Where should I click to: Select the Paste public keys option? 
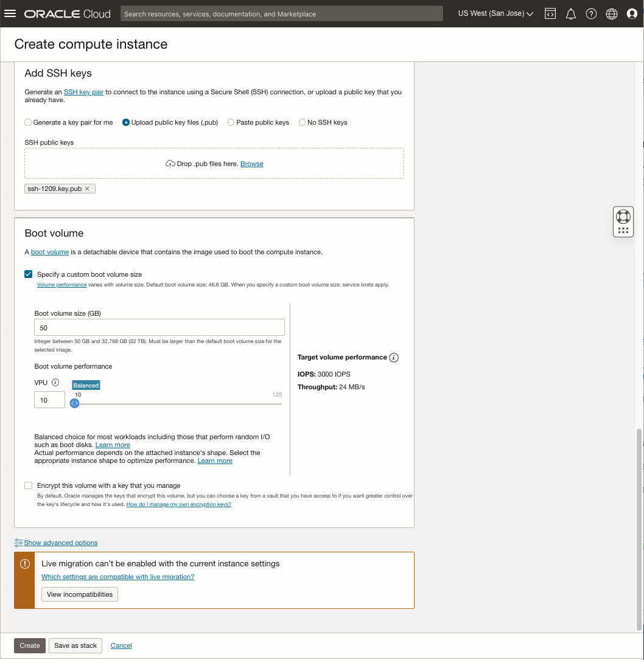pos(231,122)
